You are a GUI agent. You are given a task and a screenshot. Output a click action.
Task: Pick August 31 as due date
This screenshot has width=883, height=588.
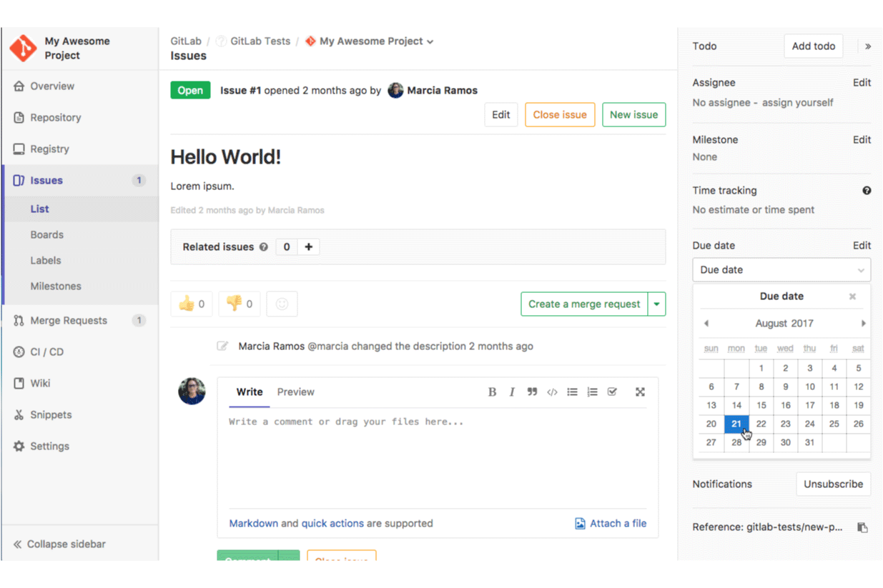pos(809,442)
